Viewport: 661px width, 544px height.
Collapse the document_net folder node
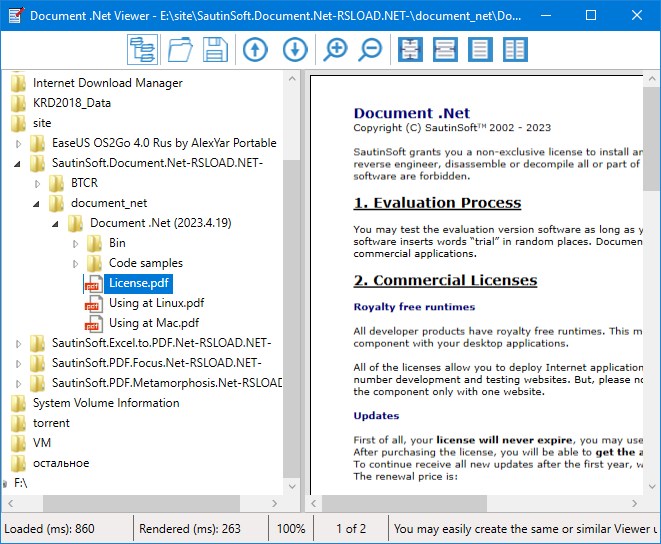(36, 204)
